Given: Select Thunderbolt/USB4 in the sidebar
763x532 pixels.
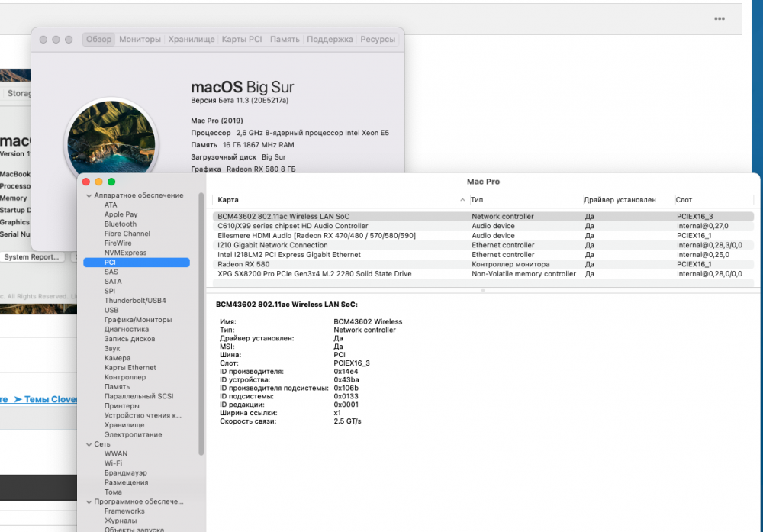Looking at the screenshot, I should coord(135,301).
